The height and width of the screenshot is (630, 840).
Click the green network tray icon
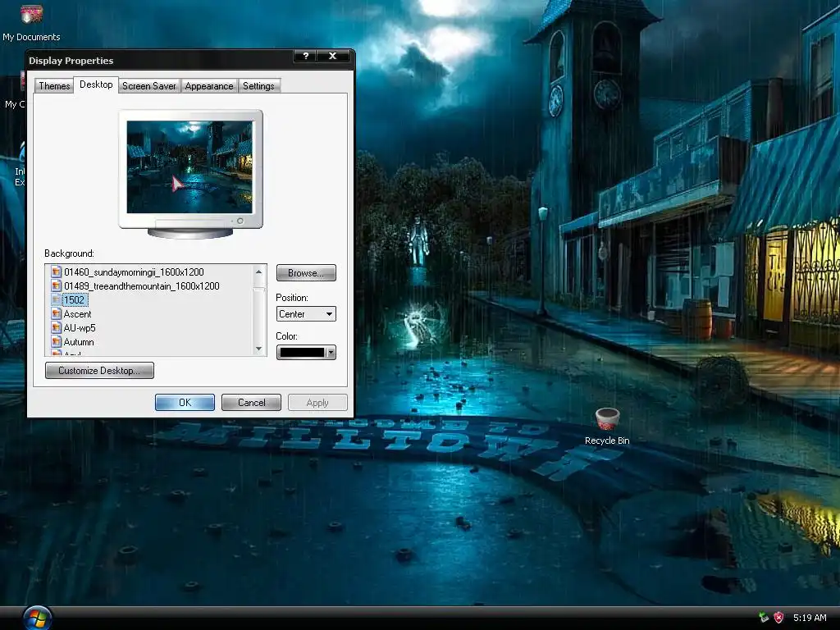point(764,618)
